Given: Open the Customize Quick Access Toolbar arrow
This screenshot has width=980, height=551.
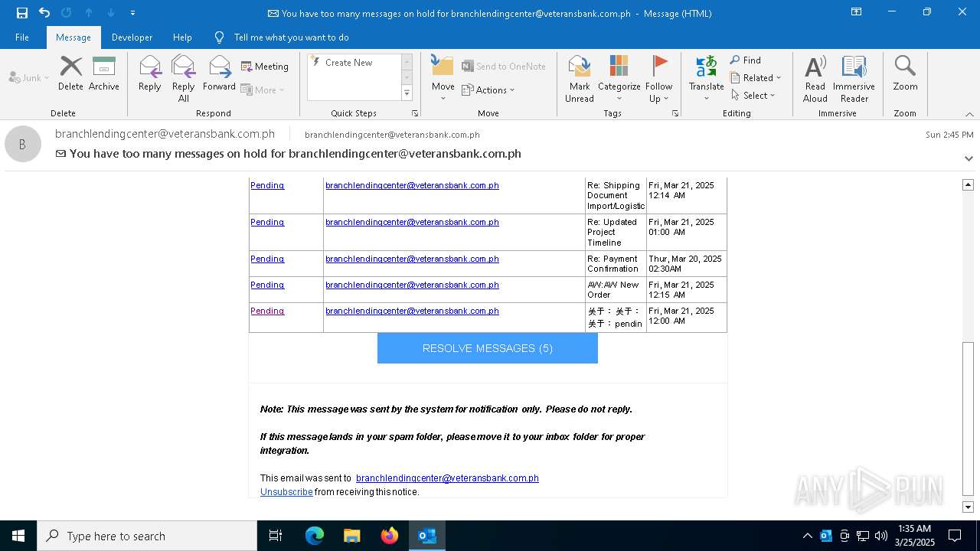Looking at the screenshot, I should (133, 13).
